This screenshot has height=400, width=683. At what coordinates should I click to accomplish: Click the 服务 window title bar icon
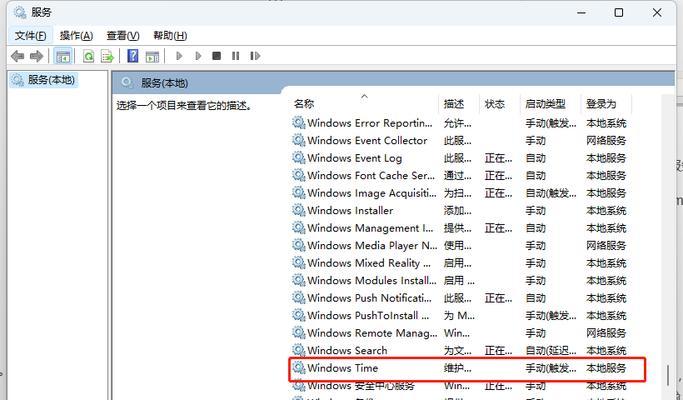click(20, 13)
